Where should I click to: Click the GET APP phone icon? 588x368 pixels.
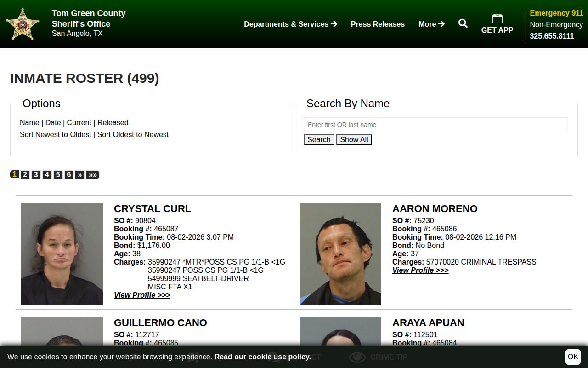[497, 19]
